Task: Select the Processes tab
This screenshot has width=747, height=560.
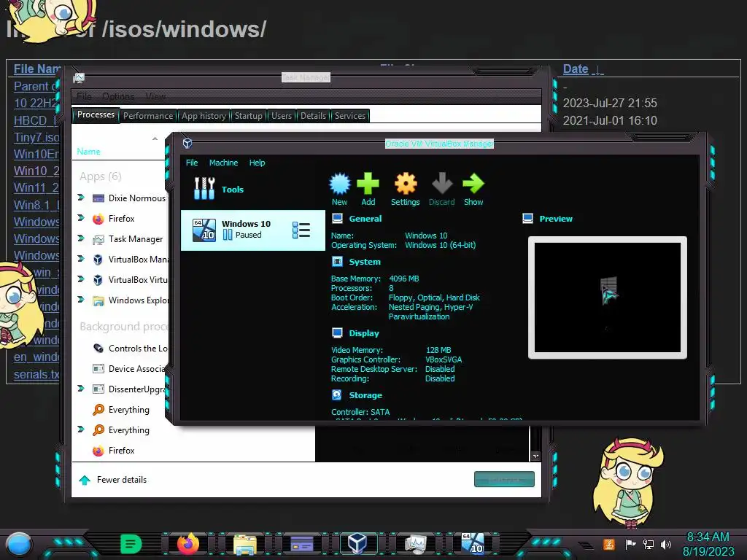Action: point(96,114)
